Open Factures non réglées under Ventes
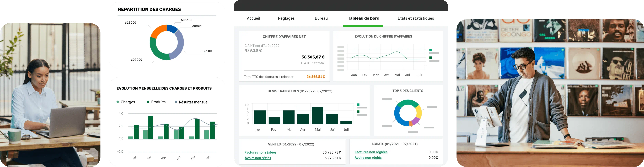644x167 pixels. 260,152
